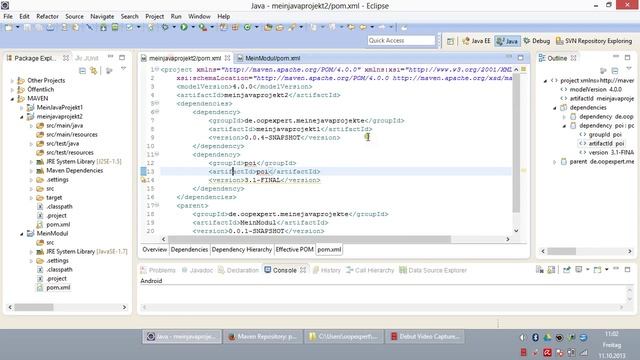Select pom.xml under MeinModul

tap(53, 287)
